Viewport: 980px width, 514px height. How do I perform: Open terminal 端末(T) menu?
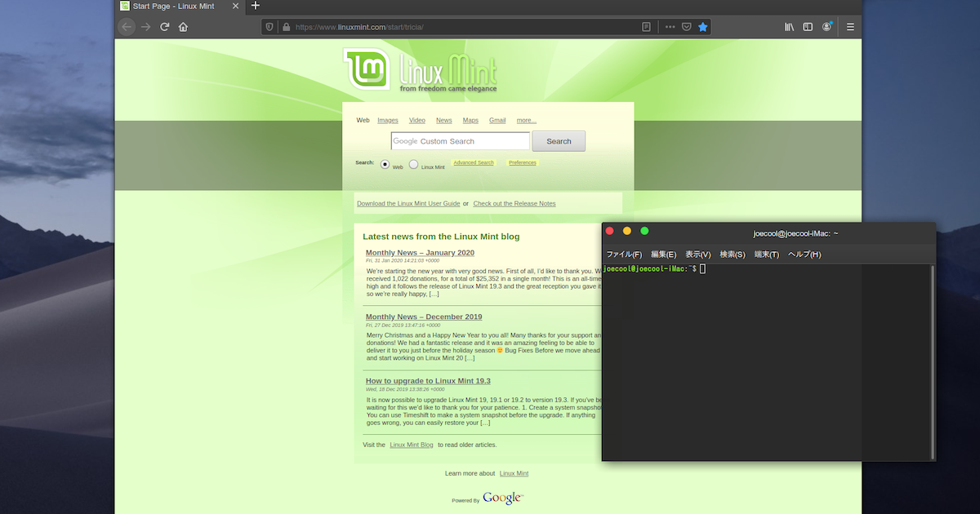[x=767, y=255]
